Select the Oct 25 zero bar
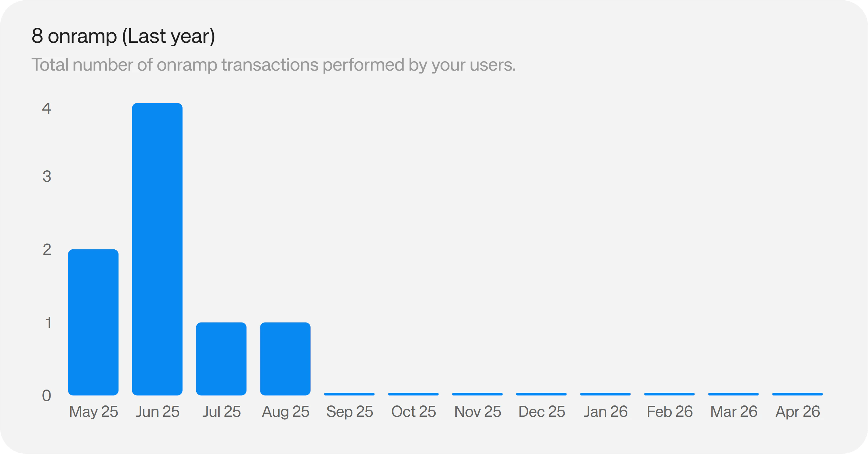The width and height of the screenshot is (868, 454). click(x=413, y=394)
